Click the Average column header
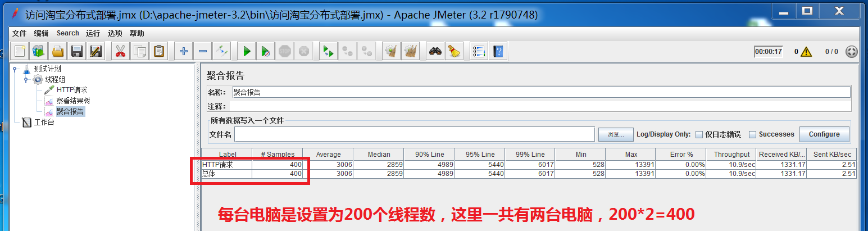 pyautogui.click(x=328, y=155)
